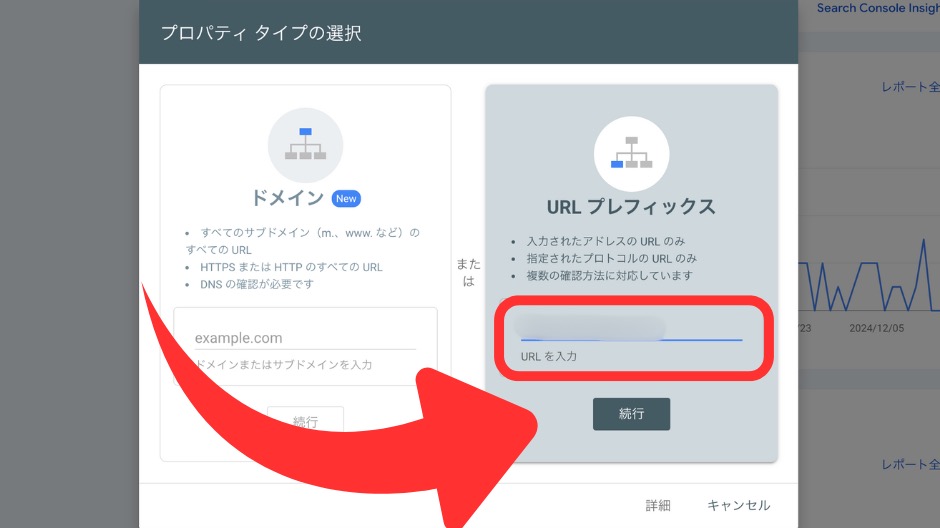
Task: Click hint ドメインまたはサブドメインを入力
Action: tap(284, 364)
